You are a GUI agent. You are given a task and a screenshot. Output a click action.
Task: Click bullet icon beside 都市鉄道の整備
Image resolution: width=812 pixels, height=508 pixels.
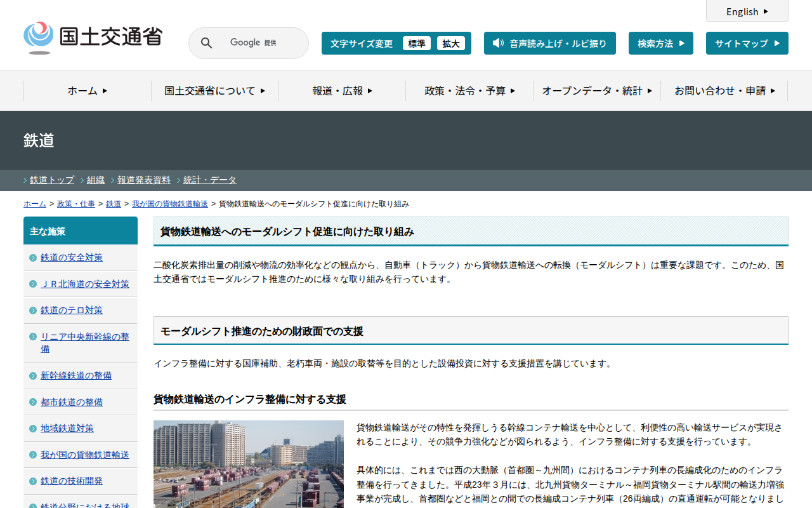[33, 403]
